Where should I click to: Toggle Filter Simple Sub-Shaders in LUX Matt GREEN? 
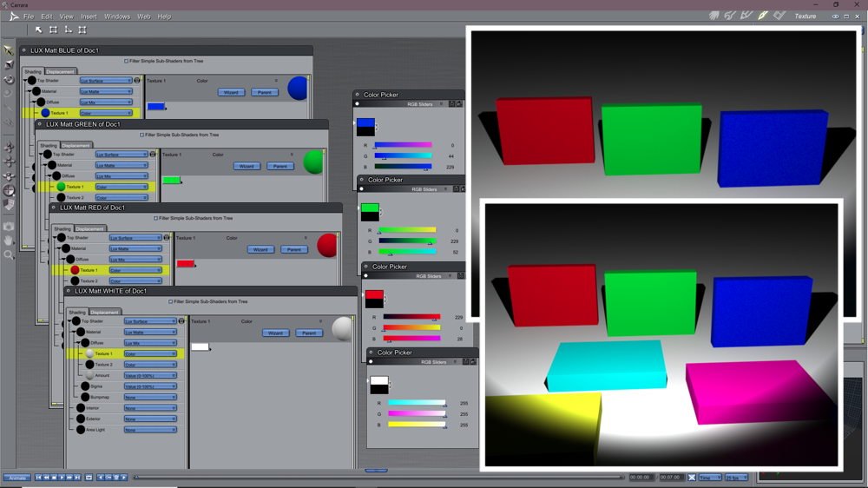tap(141, 135)
